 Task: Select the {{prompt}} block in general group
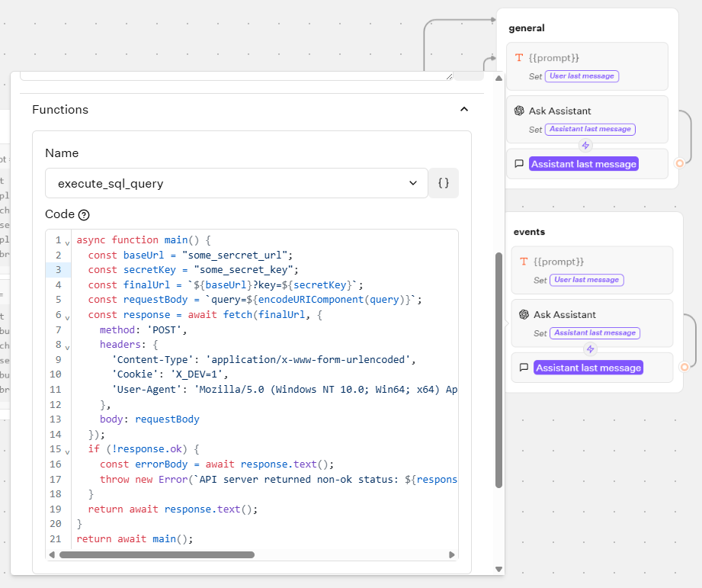(587, 66)
